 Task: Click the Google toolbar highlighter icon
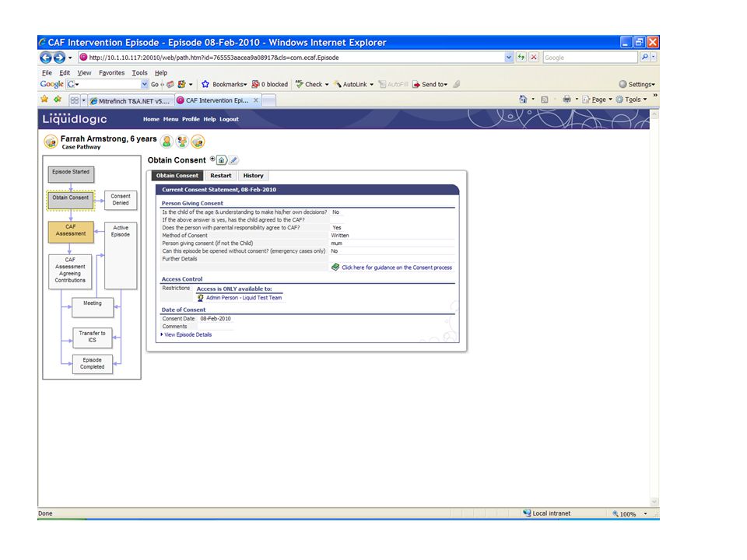[x=457, y=84]
